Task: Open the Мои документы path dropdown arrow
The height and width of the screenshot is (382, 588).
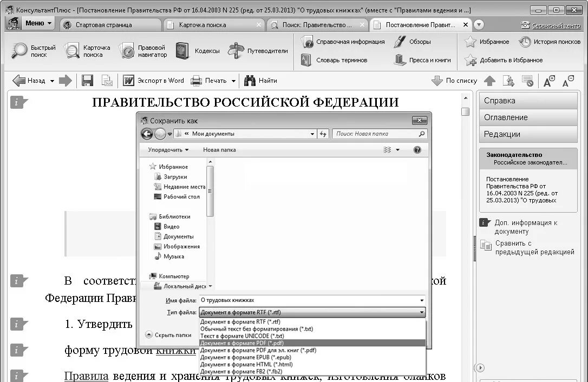Action: pyautogui.click(x=312, y=134)
